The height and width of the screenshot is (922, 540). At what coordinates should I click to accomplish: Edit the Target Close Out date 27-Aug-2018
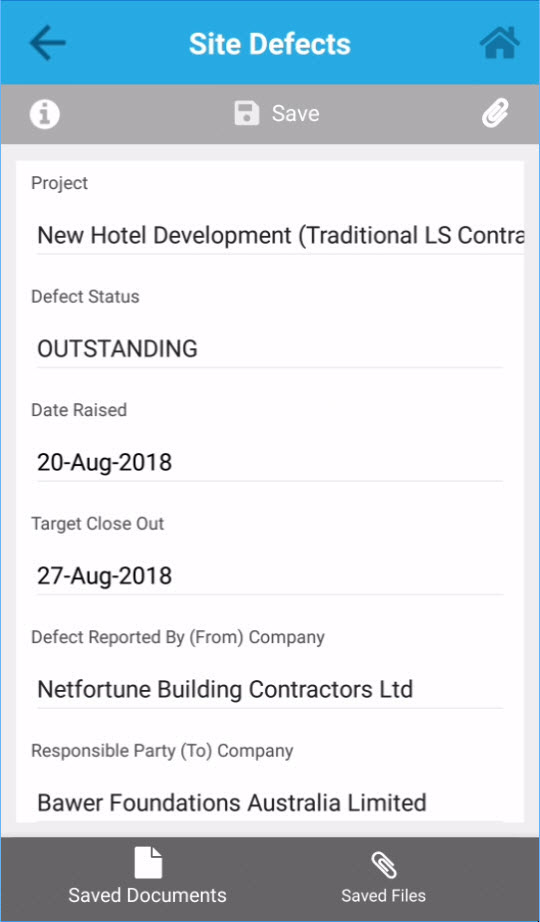(x=269, y=576)
